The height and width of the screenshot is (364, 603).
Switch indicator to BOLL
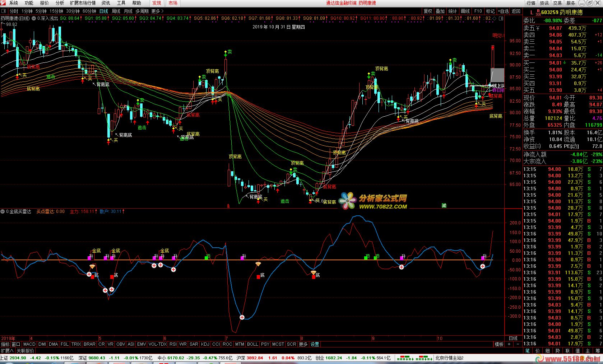252,344
